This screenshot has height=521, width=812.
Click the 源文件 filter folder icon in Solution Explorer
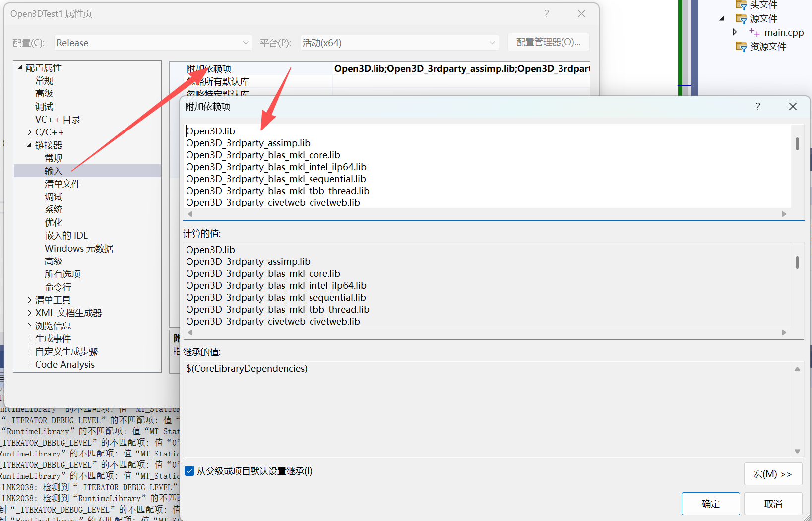pyautogui.click(x=741, y=19)
